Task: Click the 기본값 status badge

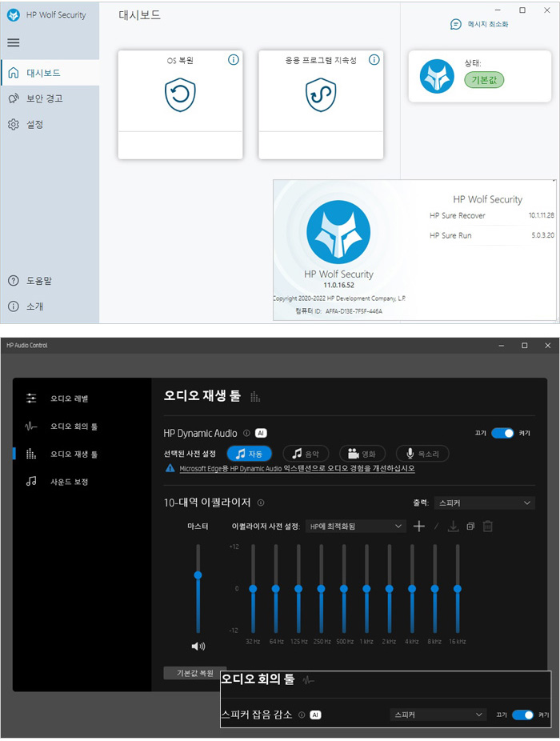Action: click(484, 80)
